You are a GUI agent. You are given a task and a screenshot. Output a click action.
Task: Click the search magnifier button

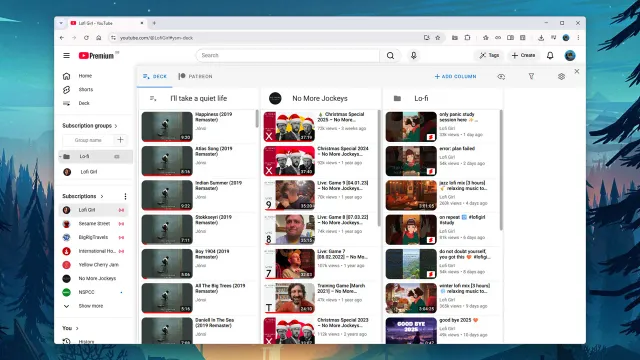(x=390, y=56)
